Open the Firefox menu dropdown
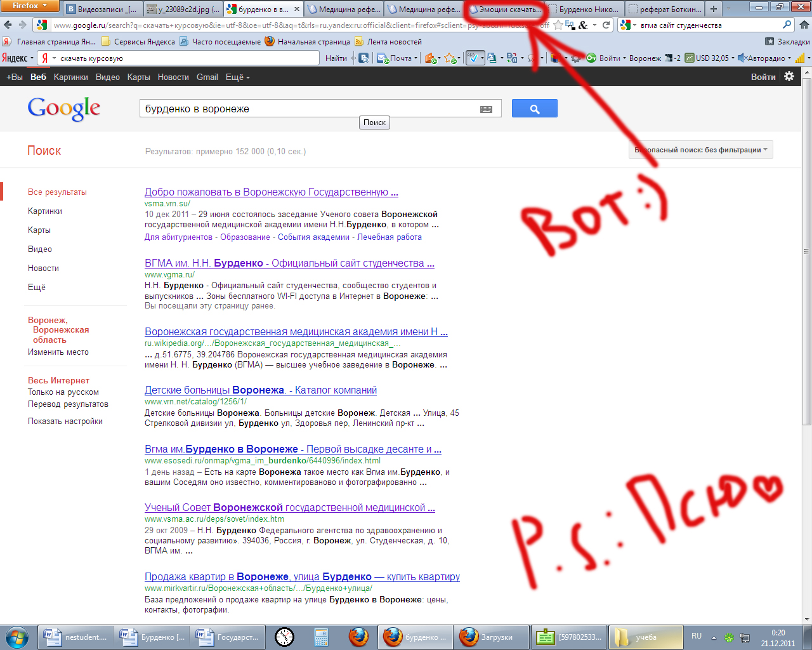The width and height of the screenshot is (812, 650). point(30,6)
